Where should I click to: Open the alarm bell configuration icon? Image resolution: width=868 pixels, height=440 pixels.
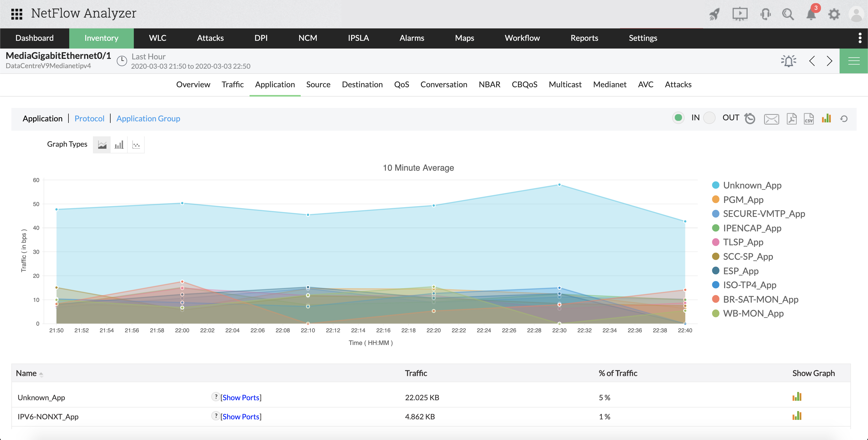tap(788, 61)
